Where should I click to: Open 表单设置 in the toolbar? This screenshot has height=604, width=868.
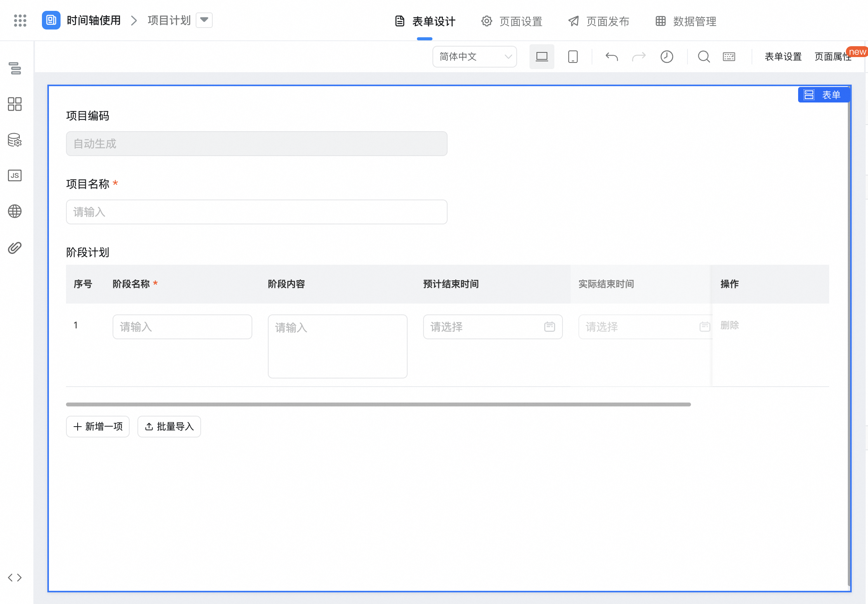pos(783,57)
